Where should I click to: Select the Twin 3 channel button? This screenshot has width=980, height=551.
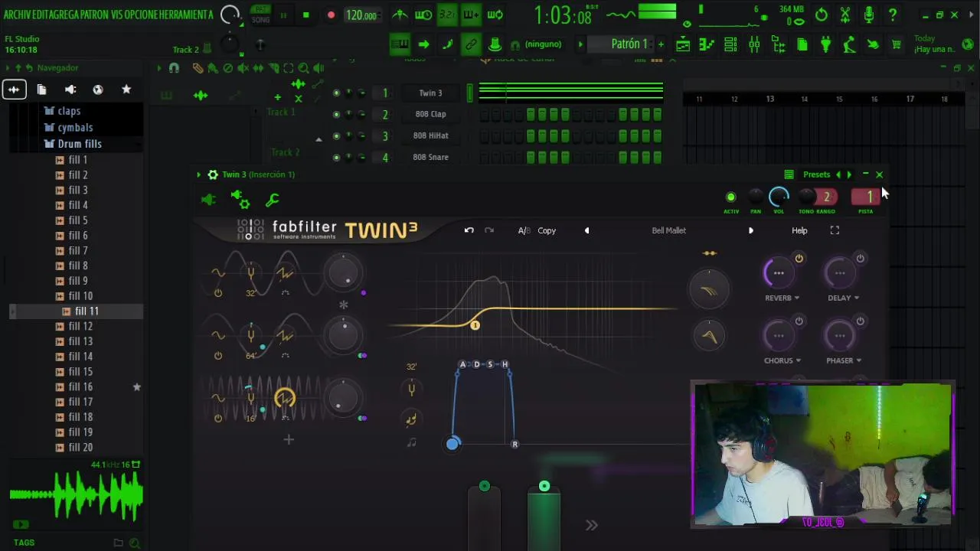point(430,93)
